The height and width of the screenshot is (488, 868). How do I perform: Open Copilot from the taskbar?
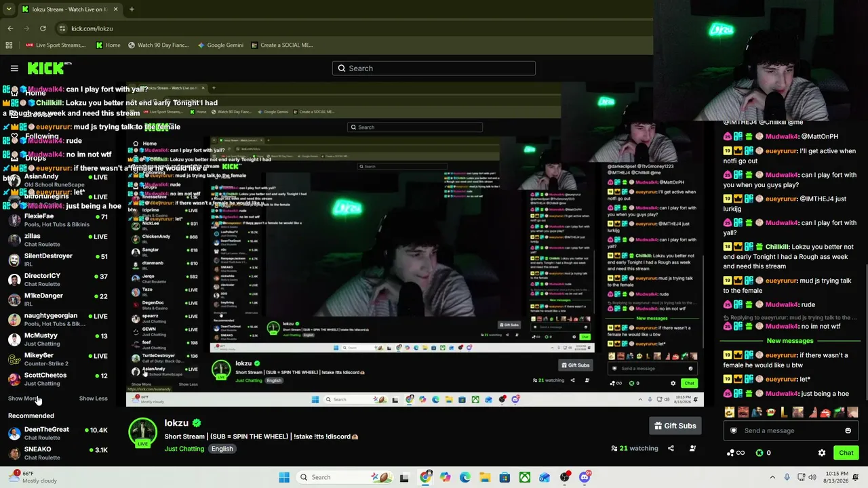click(445, 477)
